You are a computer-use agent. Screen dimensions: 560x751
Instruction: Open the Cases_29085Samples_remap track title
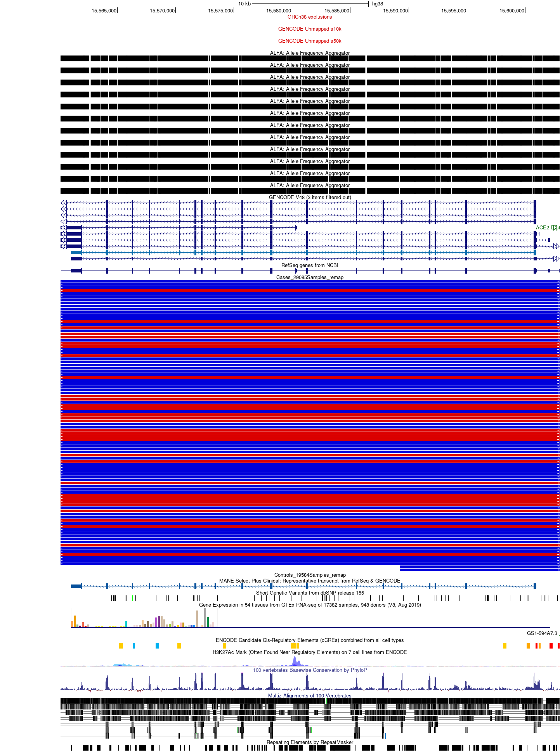310,278
